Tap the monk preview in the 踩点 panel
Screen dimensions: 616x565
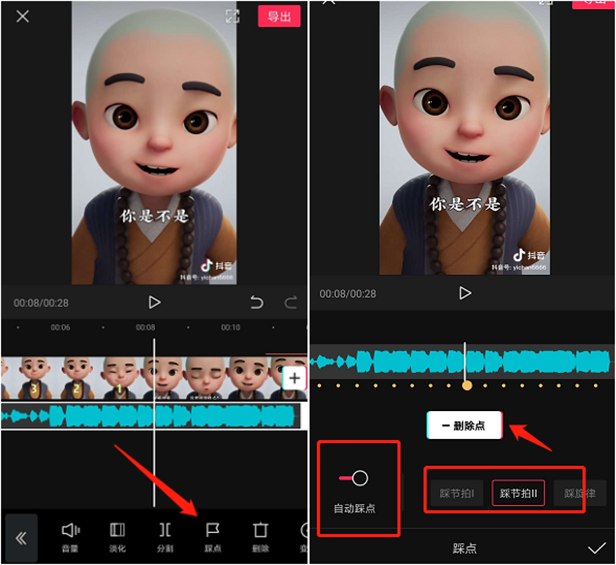[x=465, y=138]
